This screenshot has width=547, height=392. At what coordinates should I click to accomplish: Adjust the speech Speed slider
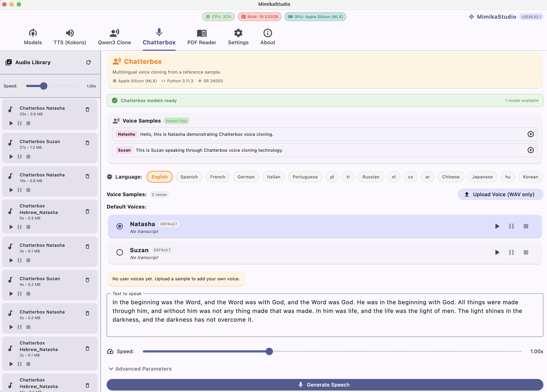(x=269, y=352)
